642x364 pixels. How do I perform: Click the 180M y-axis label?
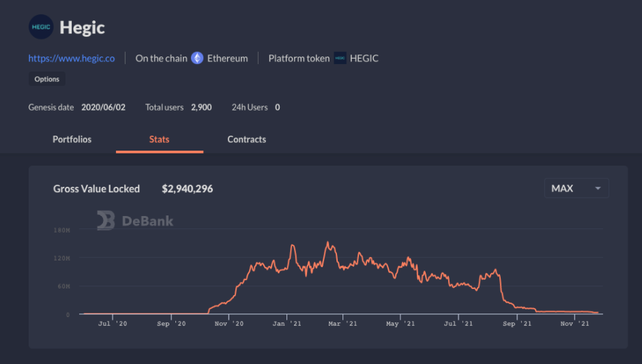pos(61,230)
